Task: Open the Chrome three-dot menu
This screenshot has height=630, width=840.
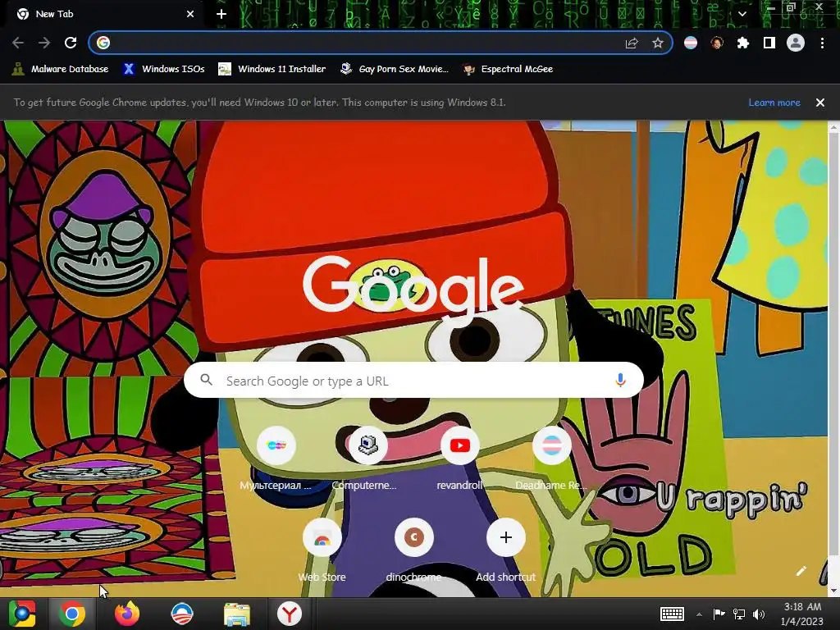Action: pyautogui.click(x=822, y=43)
